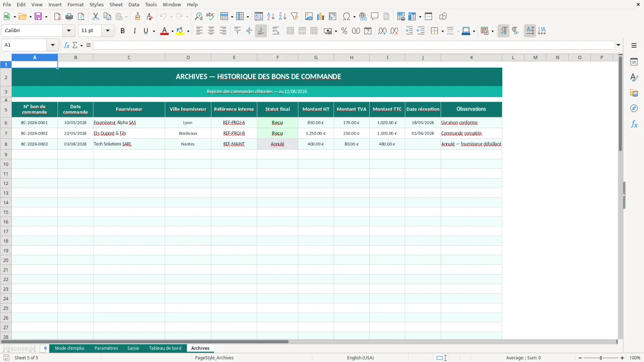Image resolution: width=644 pixels, height=362 pixels.
Task: Select Clone Formatting paintbrush icon
Action: point(138,17)
